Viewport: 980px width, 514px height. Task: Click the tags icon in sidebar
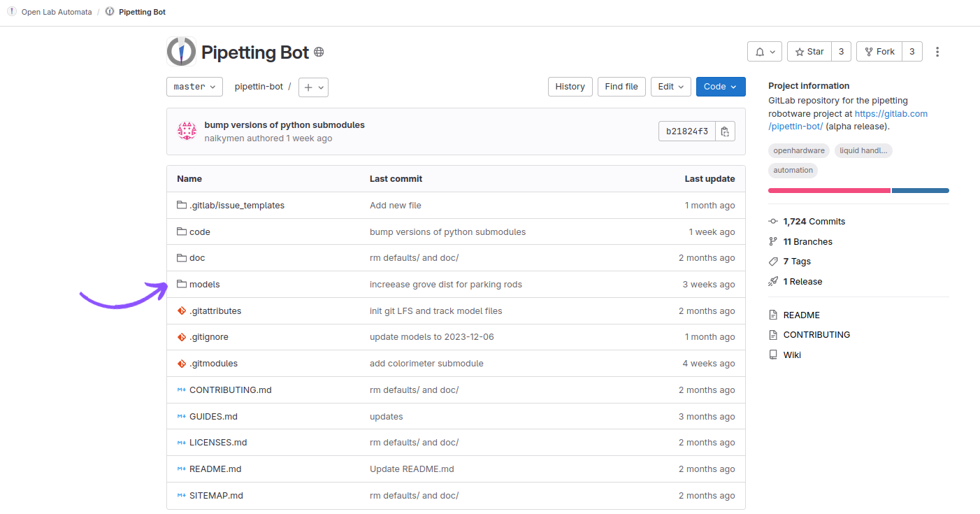pos(773,262)
